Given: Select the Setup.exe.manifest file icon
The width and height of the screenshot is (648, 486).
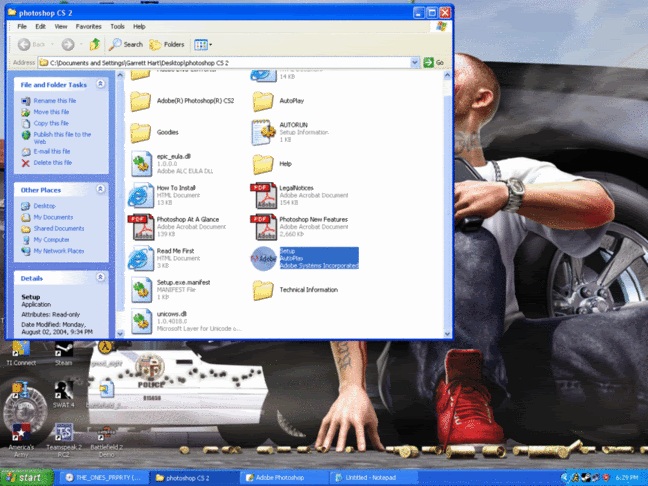Looking at the screenshot, I should point(141,290).
